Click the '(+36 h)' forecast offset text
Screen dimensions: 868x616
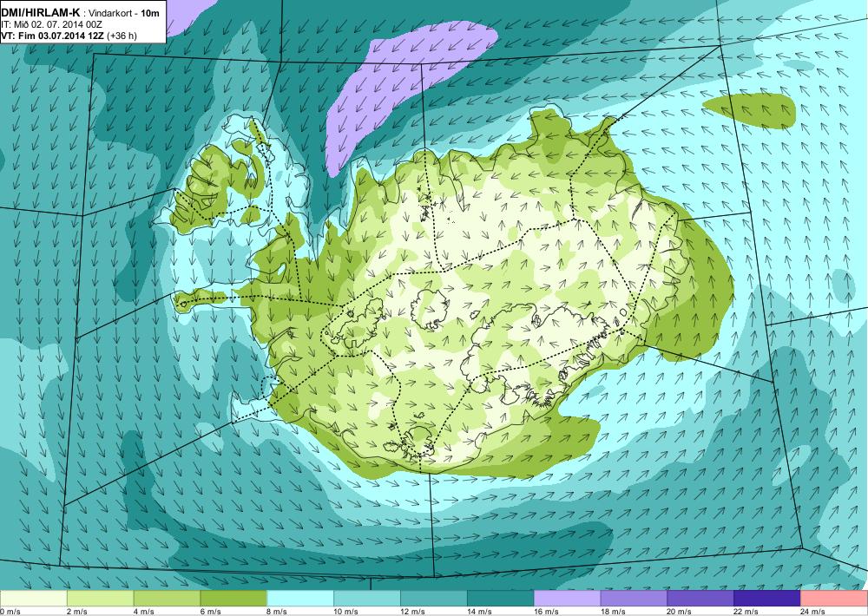point(122,36)
